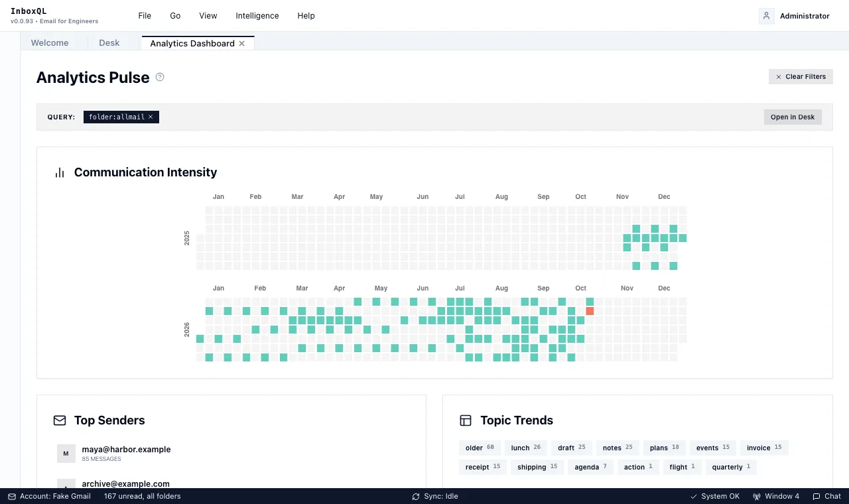The image size is (849, 504).
Task: Open Chat from the status bar
Action: (826, 496)
